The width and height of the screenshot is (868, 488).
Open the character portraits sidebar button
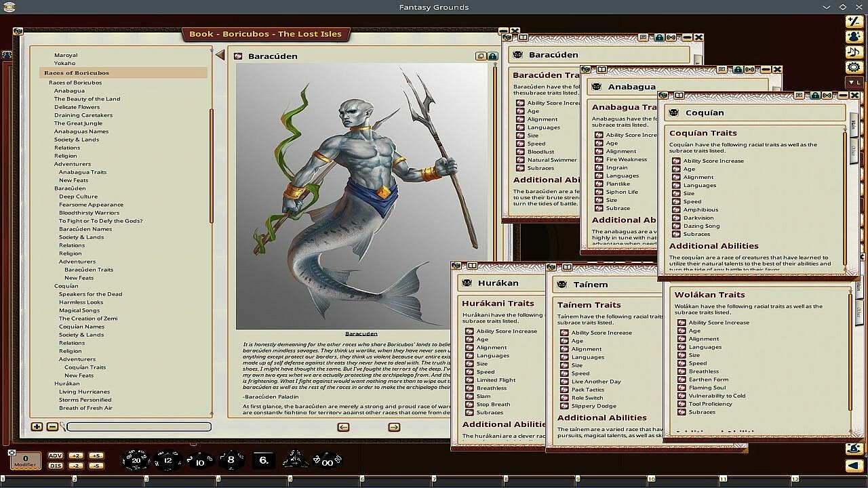854,37
